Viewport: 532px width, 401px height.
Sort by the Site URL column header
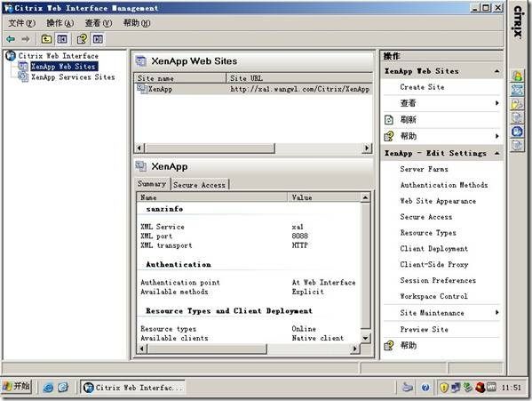point(299,78)
